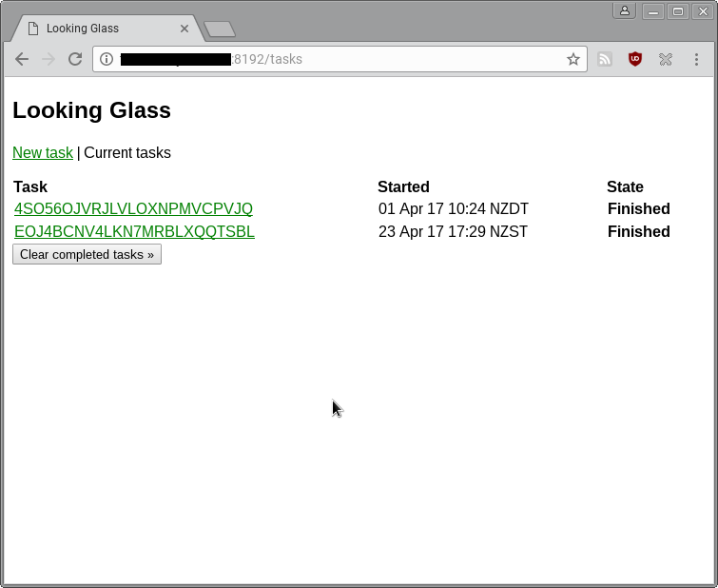The height and width of the screenshot is (588, 718).
Task: Open the site information icon
Action: coord(107,59)
